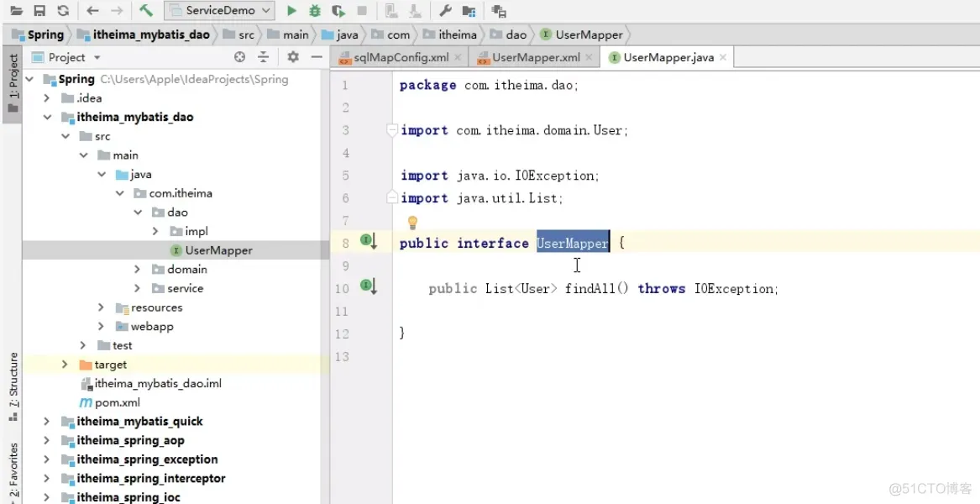Click the implementations gutter icon on line 8
980x504 pixels.
point(368,241)
